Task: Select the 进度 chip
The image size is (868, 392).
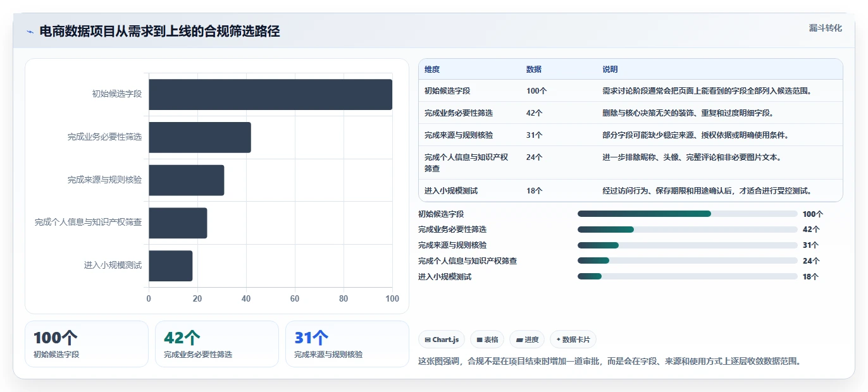Action: (x=527, y=340)
